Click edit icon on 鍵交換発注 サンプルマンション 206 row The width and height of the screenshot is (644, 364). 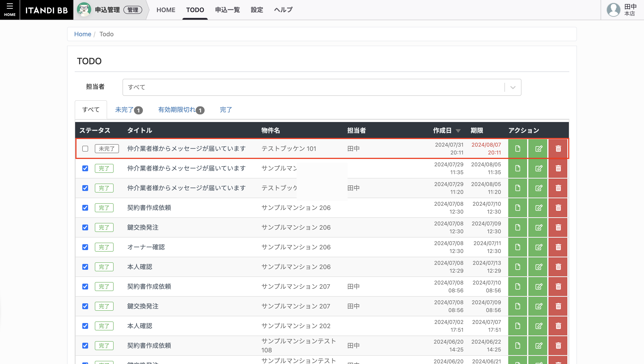tap(538, 227)
